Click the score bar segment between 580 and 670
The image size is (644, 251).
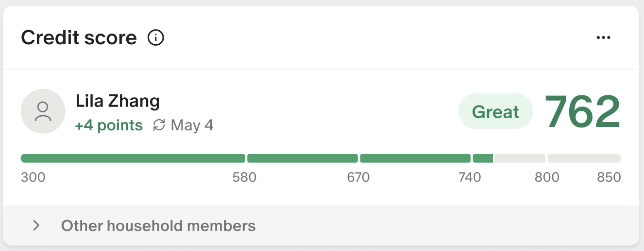click(303, 158)
